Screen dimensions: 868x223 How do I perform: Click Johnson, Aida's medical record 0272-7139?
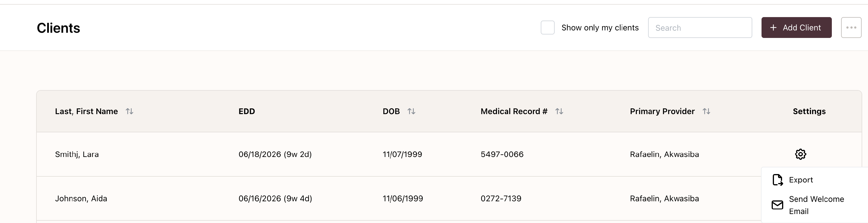501,198
